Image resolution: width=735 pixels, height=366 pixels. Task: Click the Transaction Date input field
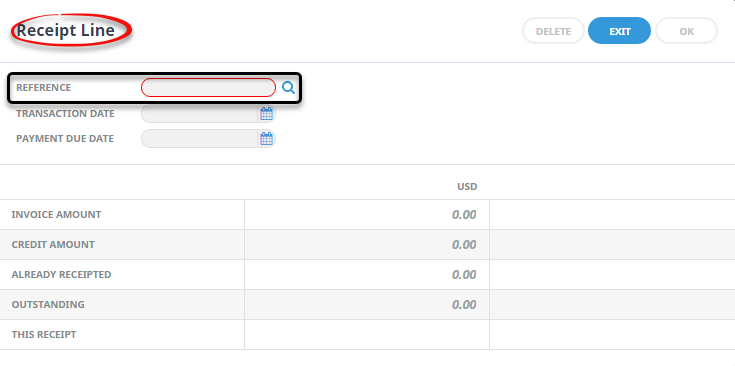[200, 114]
